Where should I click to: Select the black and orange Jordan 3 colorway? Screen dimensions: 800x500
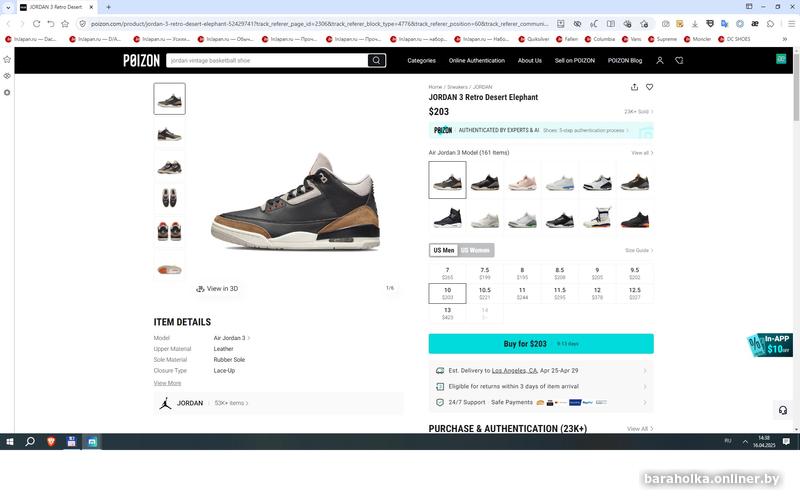(x=635, y=219)
